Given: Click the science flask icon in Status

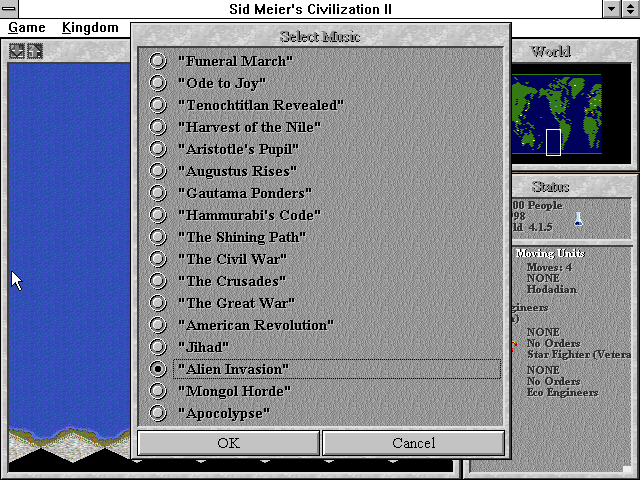Looking at the screenshot, I should point(578,219).
